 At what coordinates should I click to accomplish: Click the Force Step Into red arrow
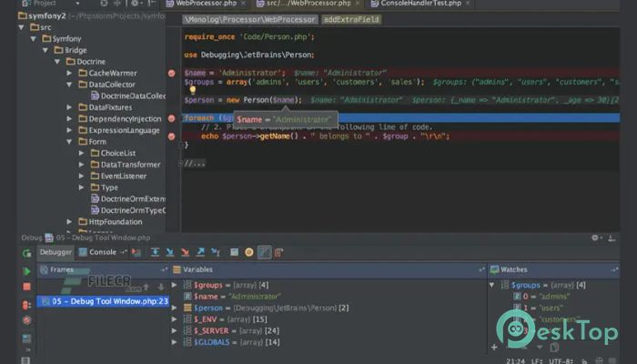[x=186, y=253]
